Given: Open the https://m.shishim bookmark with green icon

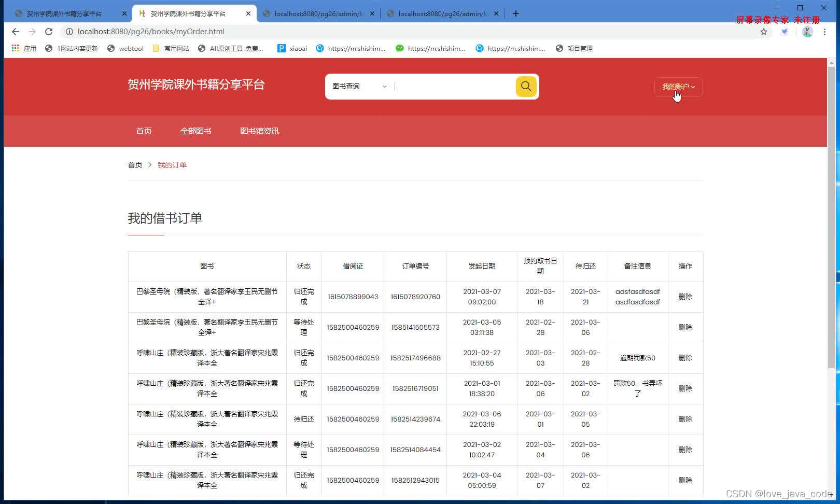Looking at the screenshot, I should point(430,48).
